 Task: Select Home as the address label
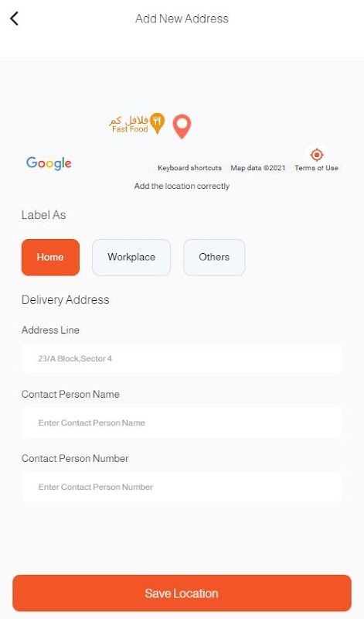point(50,257)
